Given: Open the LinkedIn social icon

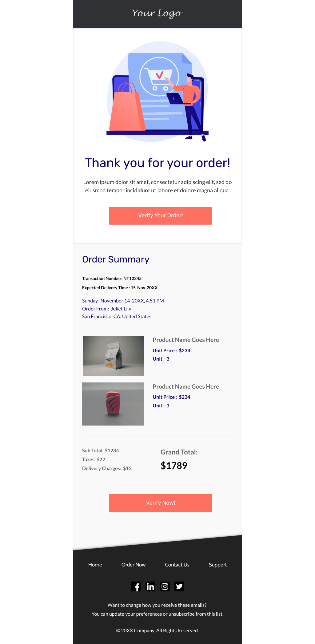Looking at the screenshot, I should (x=150, y=586).
